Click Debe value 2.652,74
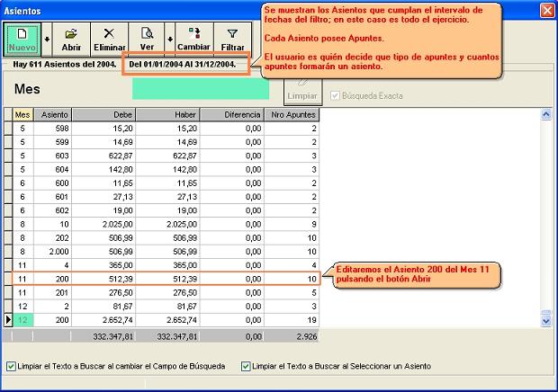This screenshot has height=392, width=558. pos(103,320)
